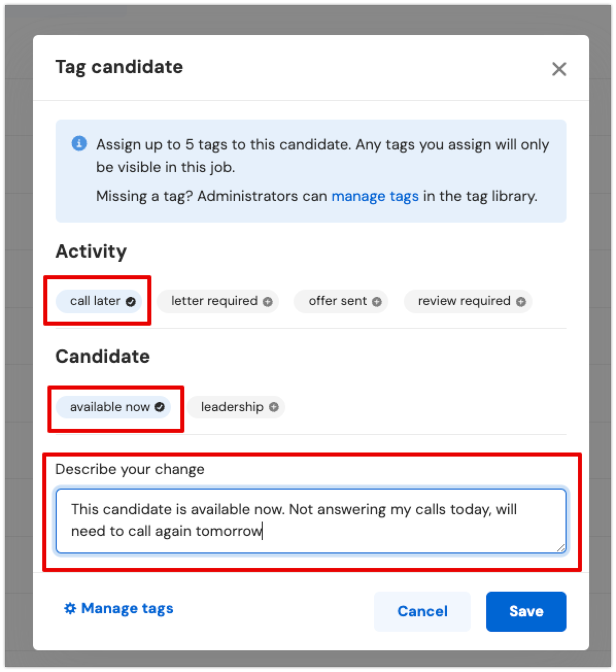Close the Tag candidate dialog with X
This screenshot has height=672, width=616.
559,69
